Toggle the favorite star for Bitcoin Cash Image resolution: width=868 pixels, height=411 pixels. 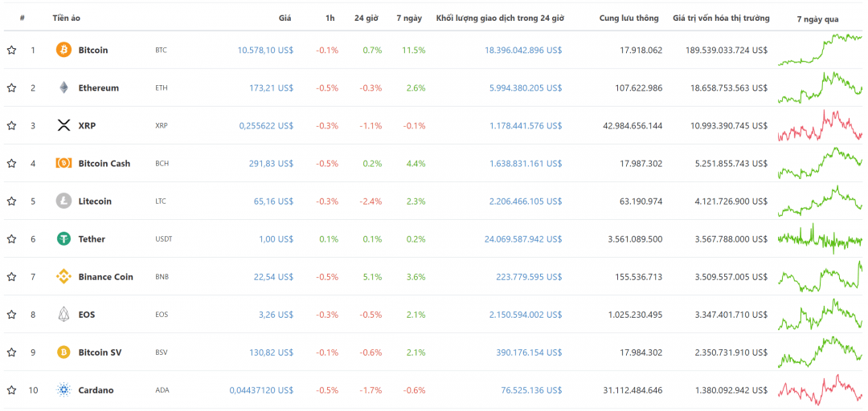[11, 163]
